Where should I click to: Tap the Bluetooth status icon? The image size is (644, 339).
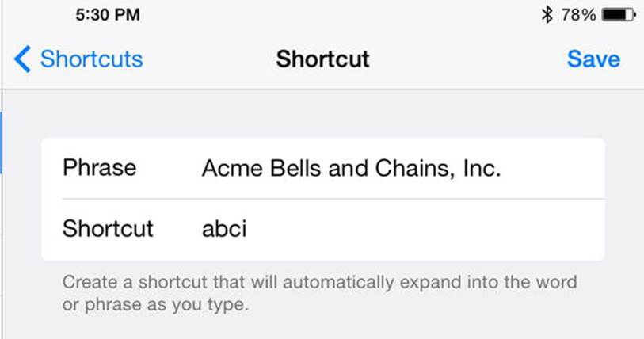pos(547,15)
